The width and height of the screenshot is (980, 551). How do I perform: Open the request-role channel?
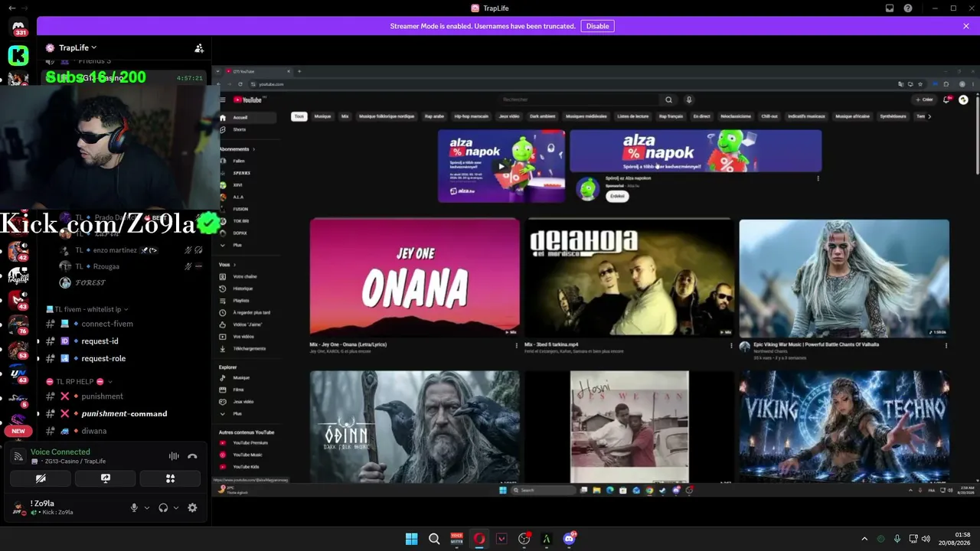[x=103, y=358]
